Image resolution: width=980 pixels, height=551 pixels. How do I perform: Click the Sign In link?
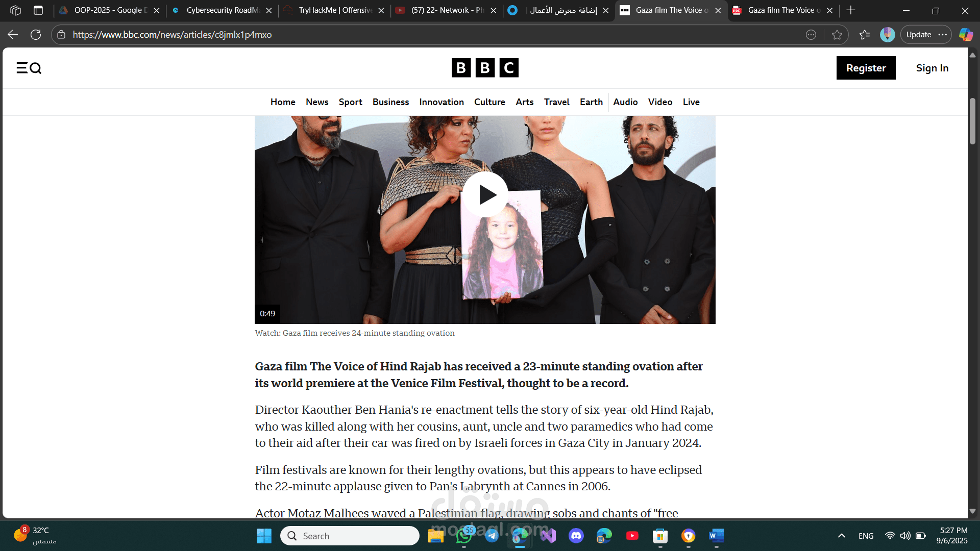932,68
